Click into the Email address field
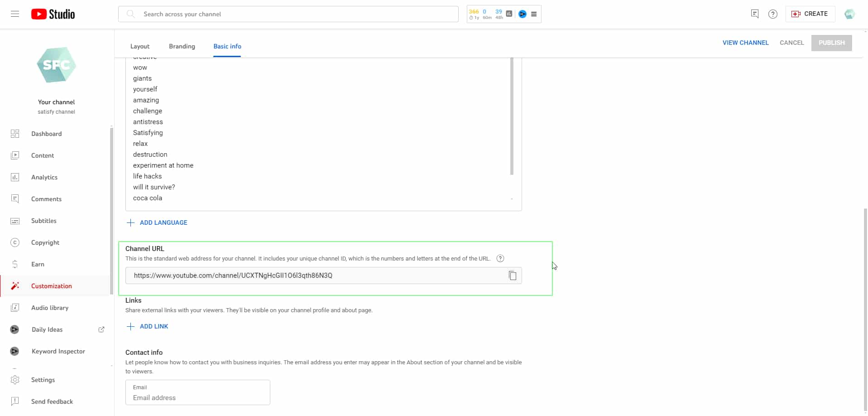Image resolution: width=868 pixels, height=416 pixels. click(197, 397)
